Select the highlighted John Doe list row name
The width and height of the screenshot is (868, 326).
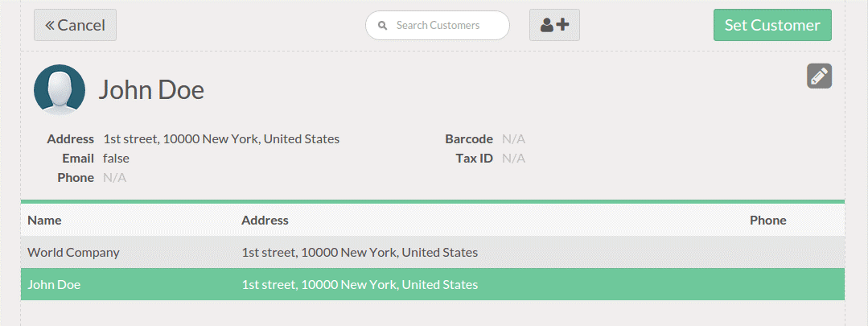pos(54,285)
